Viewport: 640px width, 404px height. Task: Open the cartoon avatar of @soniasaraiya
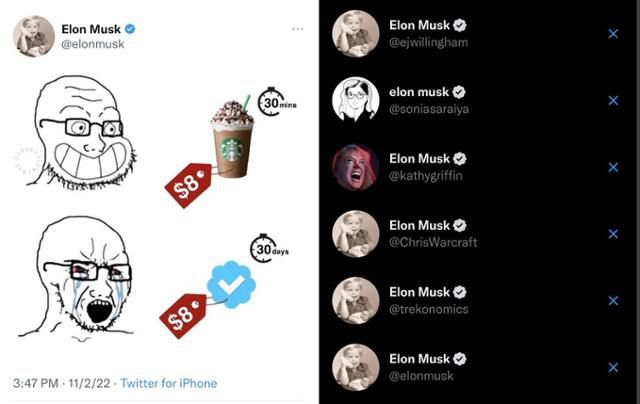(354, 100)
